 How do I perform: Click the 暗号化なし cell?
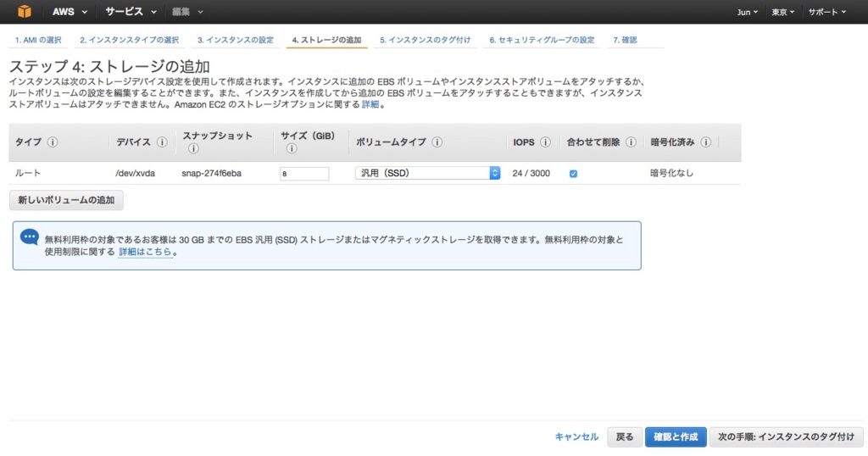click(671, 173)
